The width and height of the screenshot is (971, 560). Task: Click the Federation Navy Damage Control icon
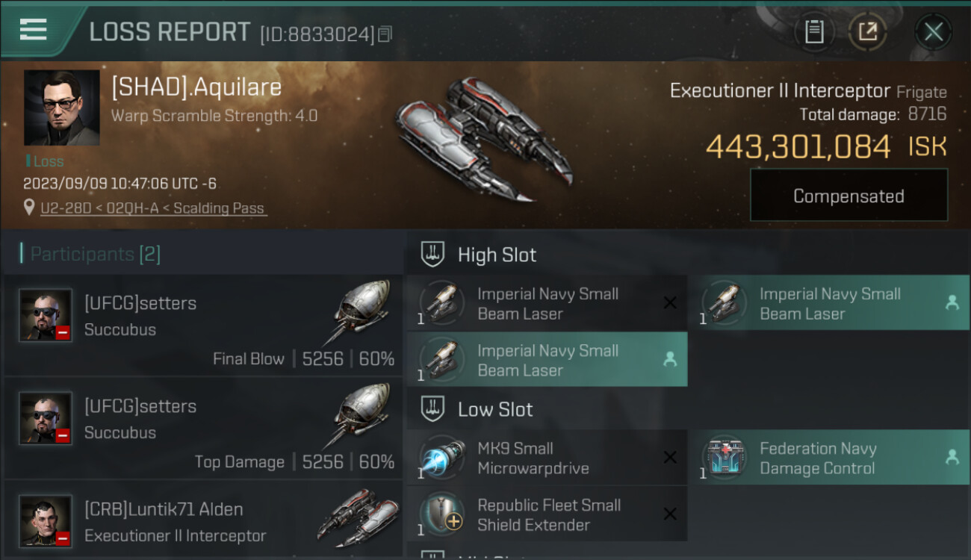pos(725,458)
